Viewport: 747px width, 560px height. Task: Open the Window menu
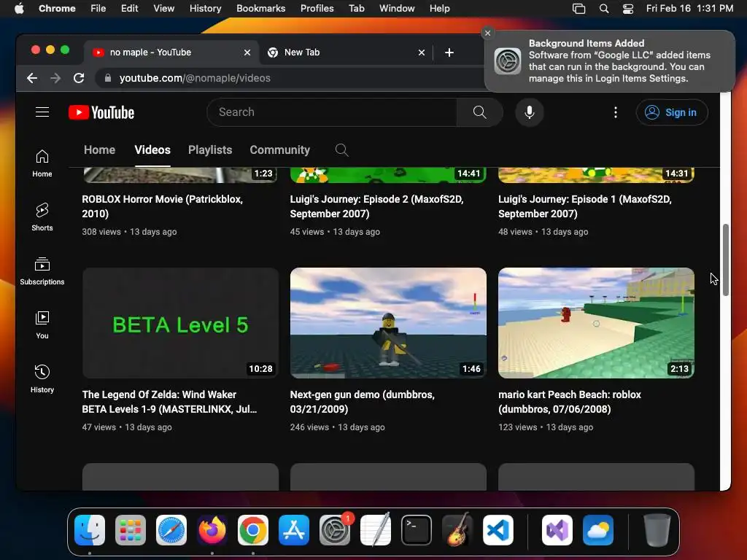click(397, 9)
